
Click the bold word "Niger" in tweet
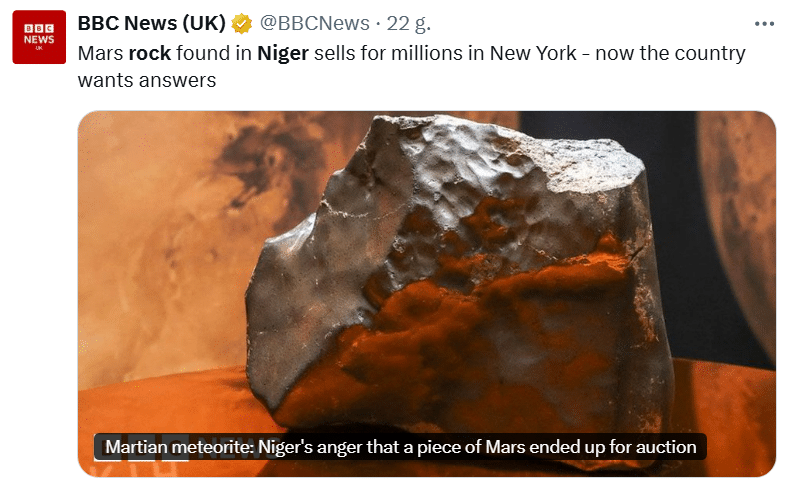(283, 53)
